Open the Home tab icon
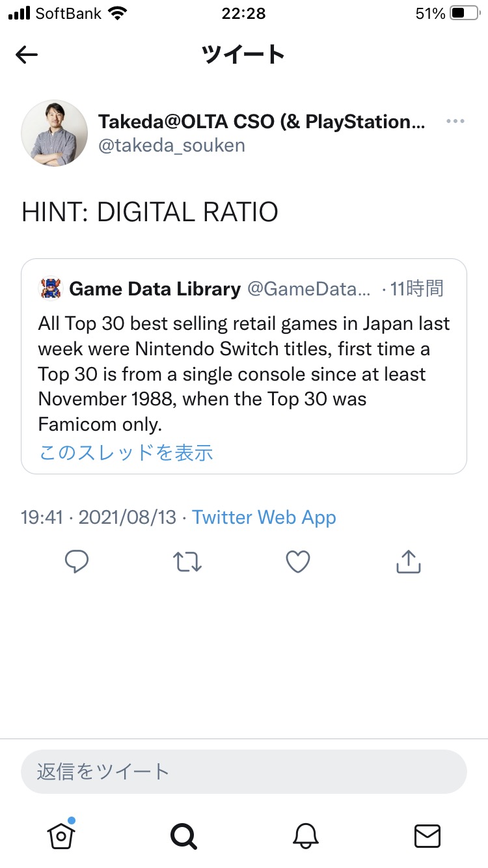Image resolution: width=488 pixels, height=868 pixels. click(x=61, y=835)
